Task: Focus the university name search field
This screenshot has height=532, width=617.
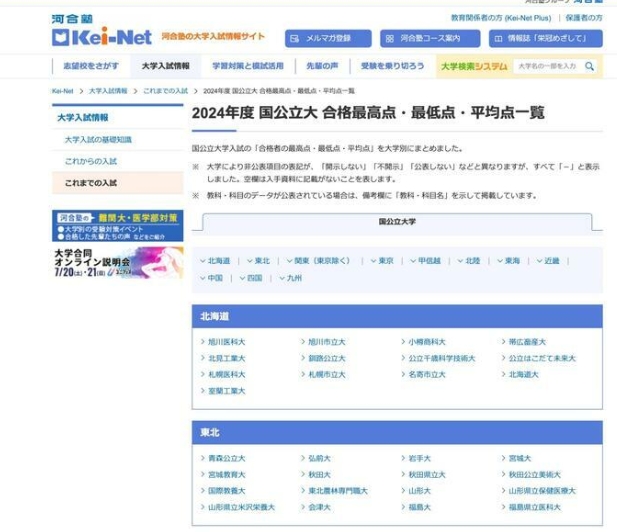Action: [x=547, y=66]
